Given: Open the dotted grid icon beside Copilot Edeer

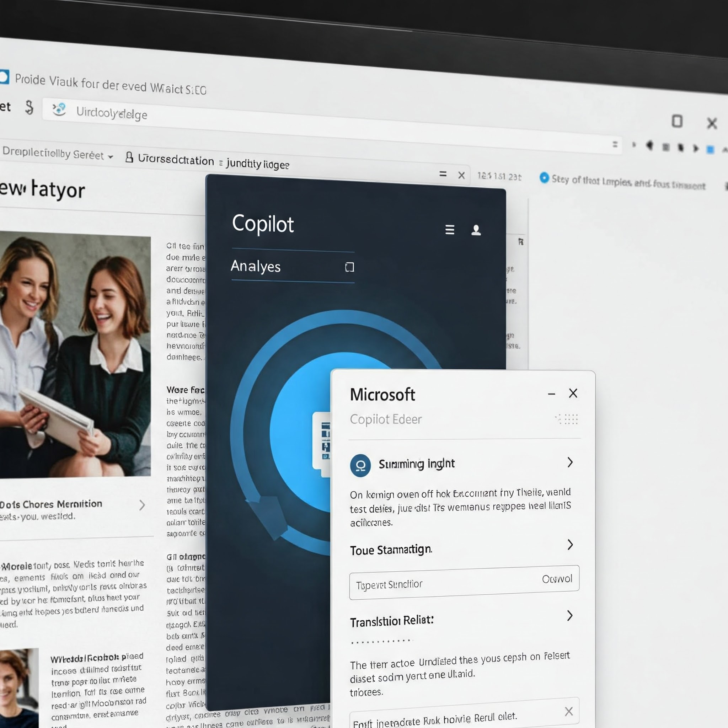Looking at the screenshot, I should click(567, 419).
